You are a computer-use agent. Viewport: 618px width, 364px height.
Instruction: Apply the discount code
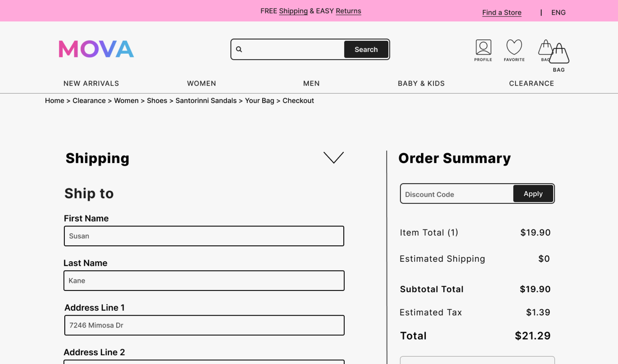533,194
